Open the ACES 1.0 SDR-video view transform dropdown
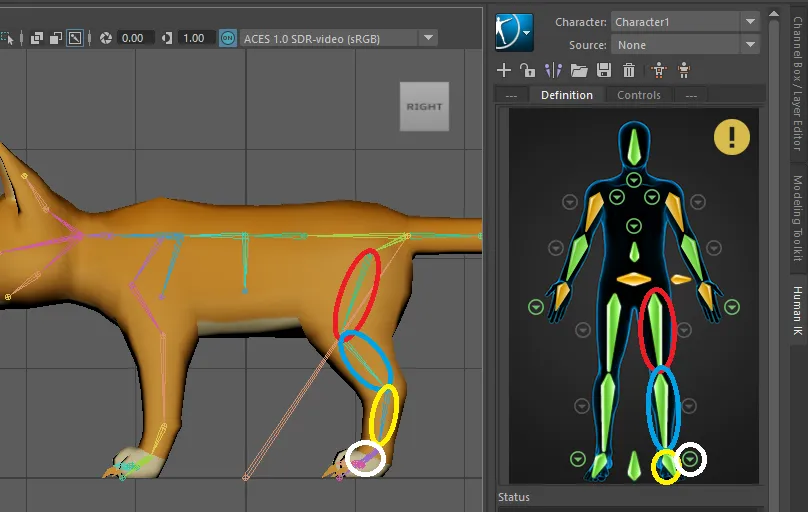 339,38
